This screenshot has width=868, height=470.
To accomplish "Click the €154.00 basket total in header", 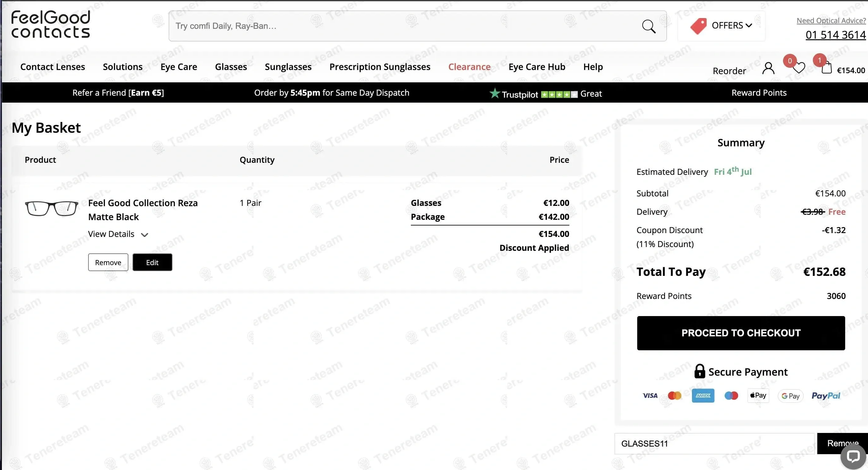I will (851, 70).
